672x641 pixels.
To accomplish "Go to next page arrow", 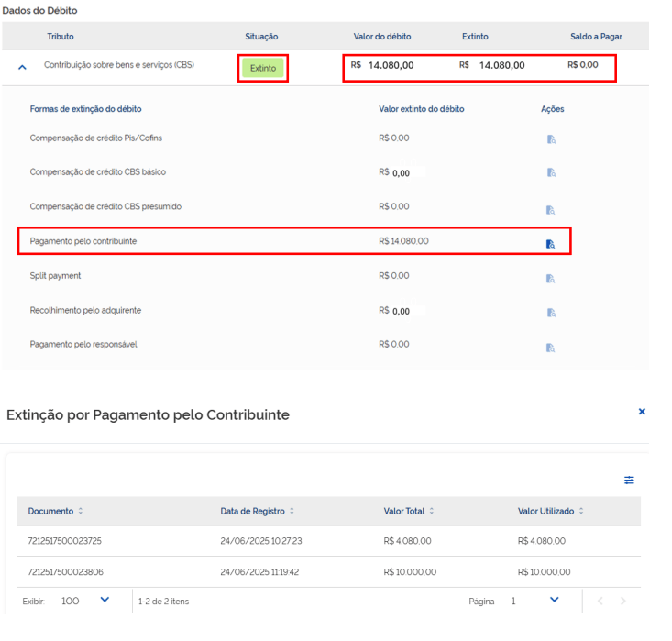I will point(623,601).
